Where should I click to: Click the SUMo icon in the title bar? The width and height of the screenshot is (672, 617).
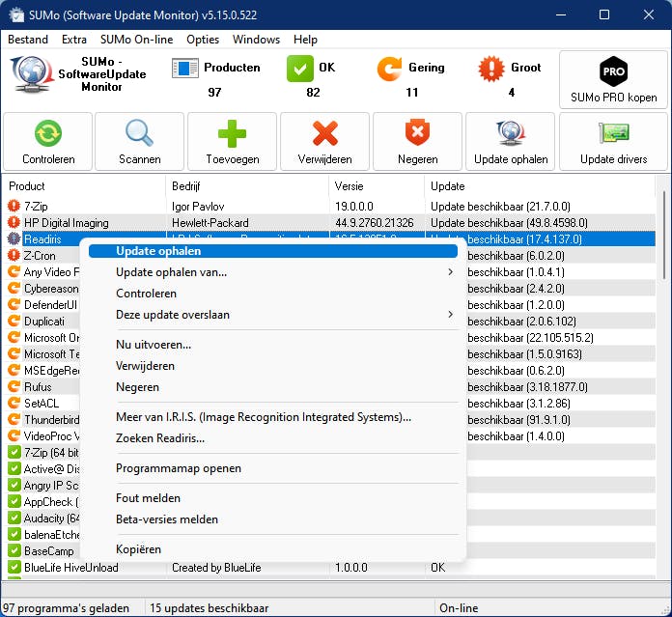pyautogui.click(x=16, y=15)
